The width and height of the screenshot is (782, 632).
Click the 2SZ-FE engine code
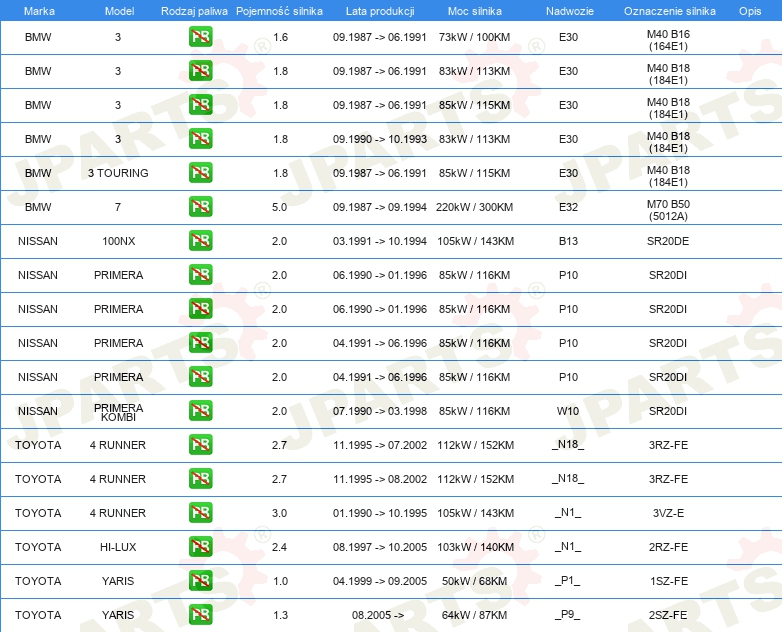[x=668, y=615]
